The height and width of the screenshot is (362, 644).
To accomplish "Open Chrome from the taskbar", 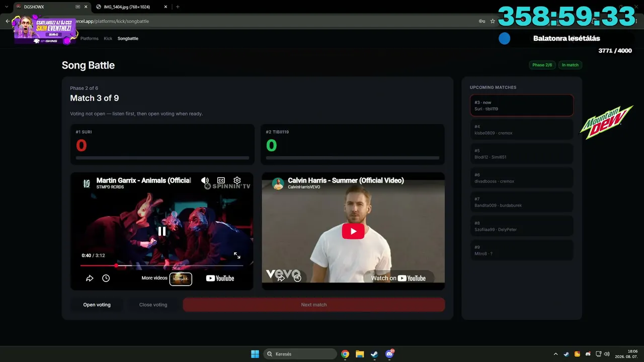I will (345, 354).
